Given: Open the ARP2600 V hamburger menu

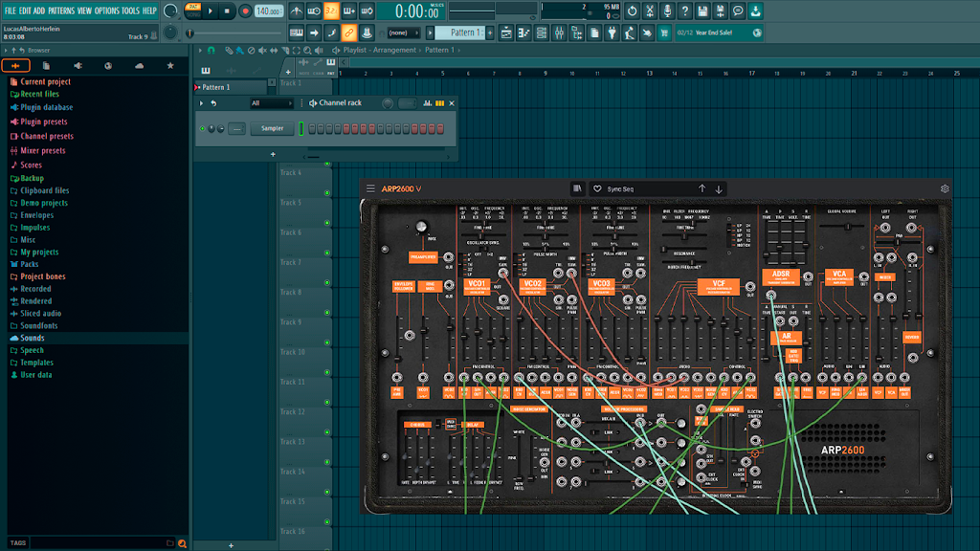Looking at the screenshot, I should 370,188.
